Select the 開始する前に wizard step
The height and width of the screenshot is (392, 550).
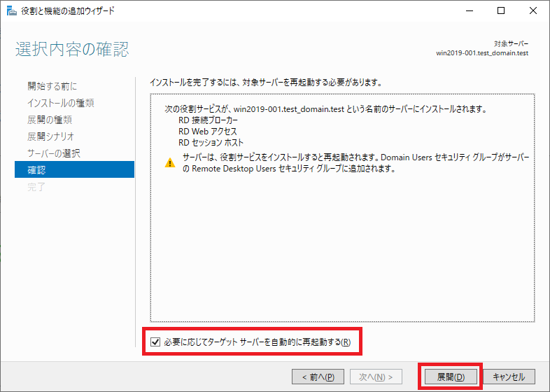point(52,86)
